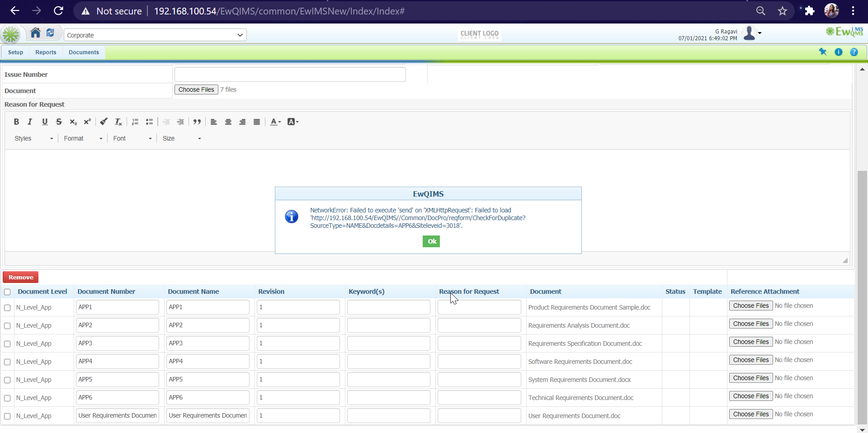868x433 pixels.
Task: Apply underline formatting in editor
Action: [45, 122]
